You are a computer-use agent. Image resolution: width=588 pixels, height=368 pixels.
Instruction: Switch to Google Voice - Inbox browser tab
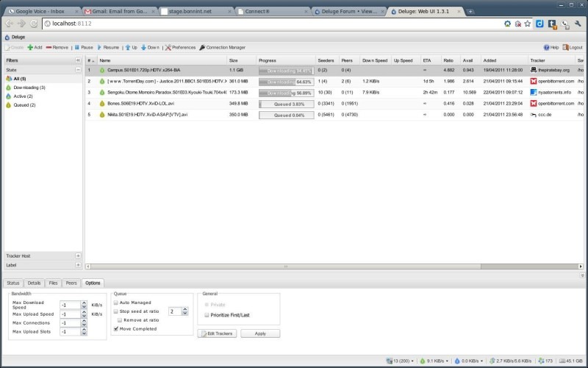pyautogui.click(x=40, y=11)
